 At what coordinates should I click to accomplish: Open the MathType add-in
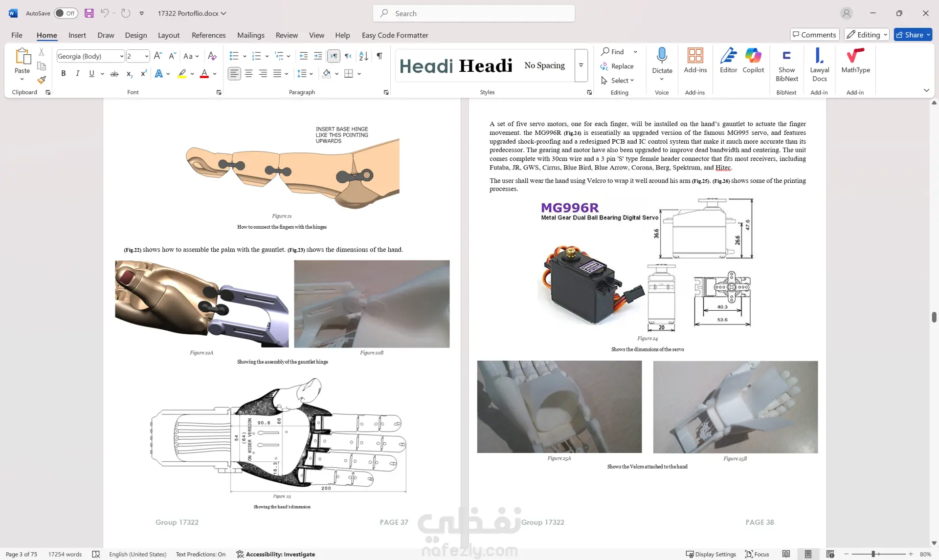point(855,61)
